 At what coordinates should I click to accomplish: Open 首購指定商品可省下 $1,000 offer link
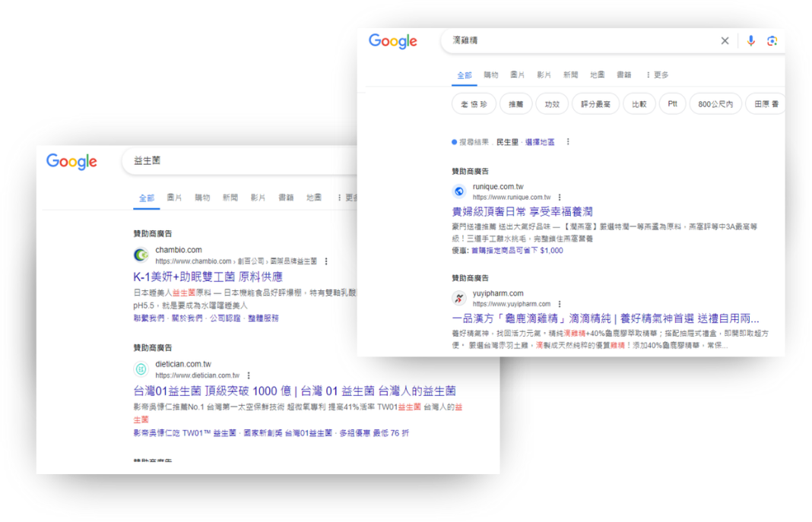coord(517,251)
